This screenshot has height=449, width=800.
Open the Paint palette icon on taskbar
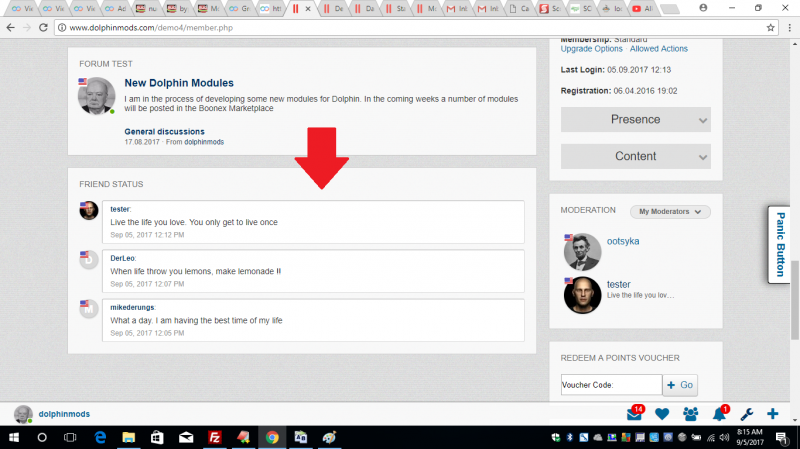click(329, 437)
